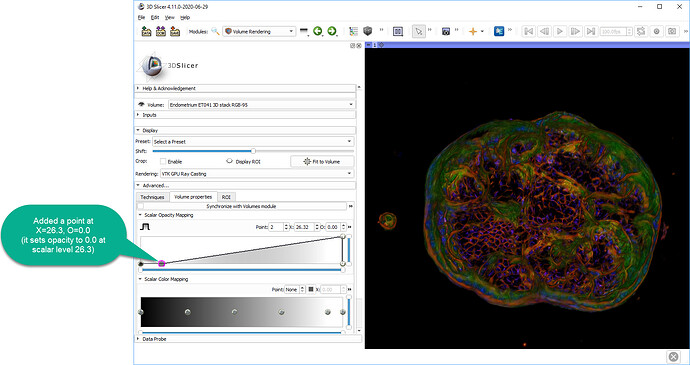Click the Load DICOM Data icon
Image resolution: width=690 pixels, height=365 pixels.
tap(161, 31)
